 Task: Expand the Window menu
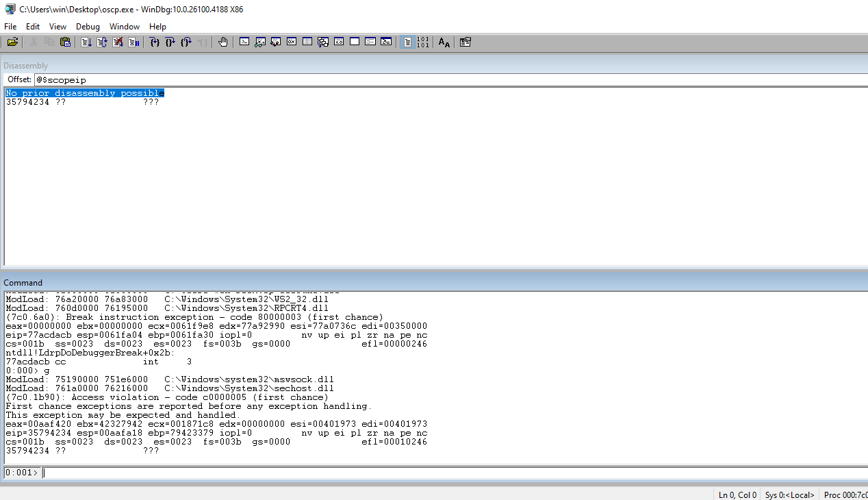click(125, 27)
